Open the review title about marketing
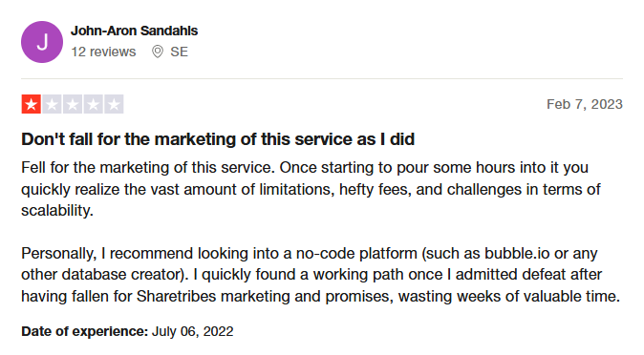644x355 pixels. (x=218, y=139)
